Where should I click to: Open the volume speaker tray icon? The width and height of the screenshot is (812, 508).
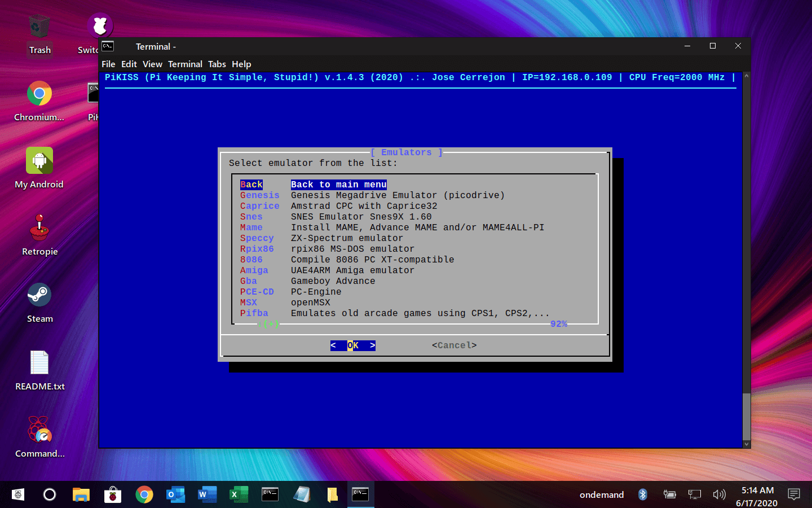pyautogui.click(x=719, y=494)
